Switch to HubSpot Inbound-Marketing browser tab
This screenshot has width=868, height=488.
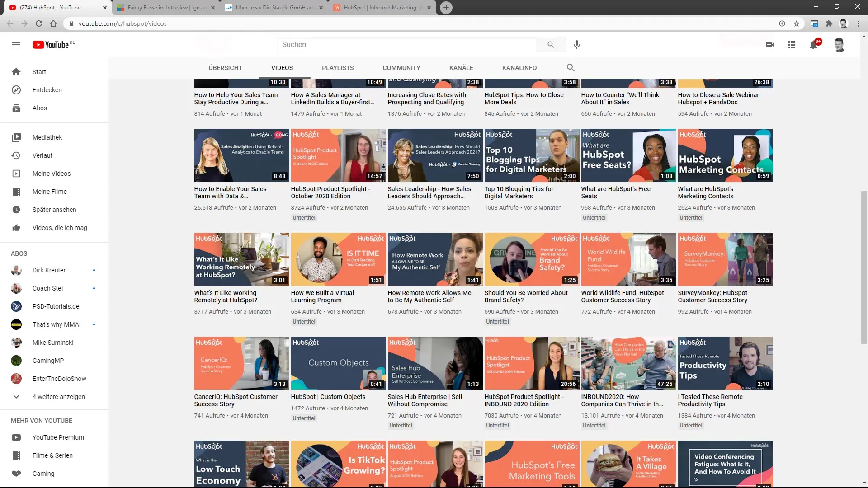click(382, 8)
